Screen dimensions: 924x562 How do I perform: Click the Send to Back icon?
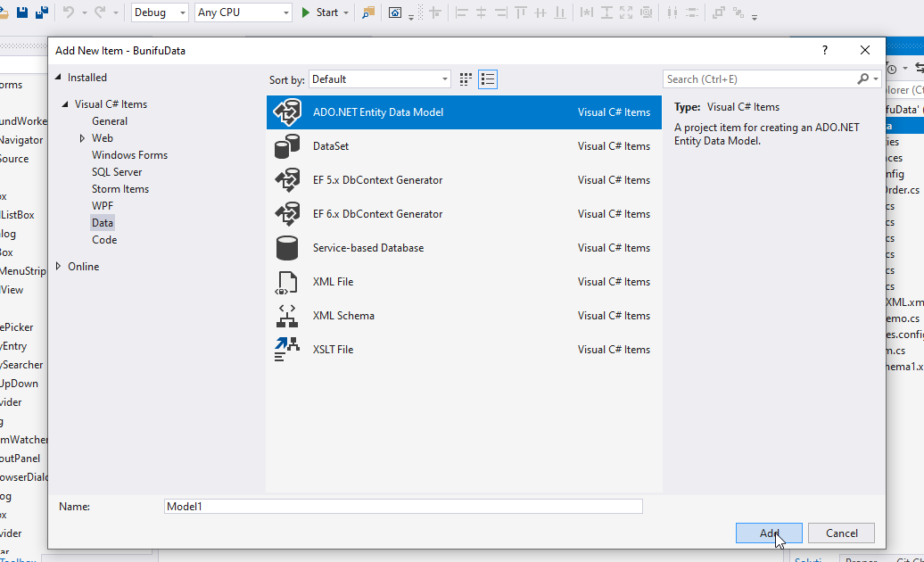coord(738,12)
